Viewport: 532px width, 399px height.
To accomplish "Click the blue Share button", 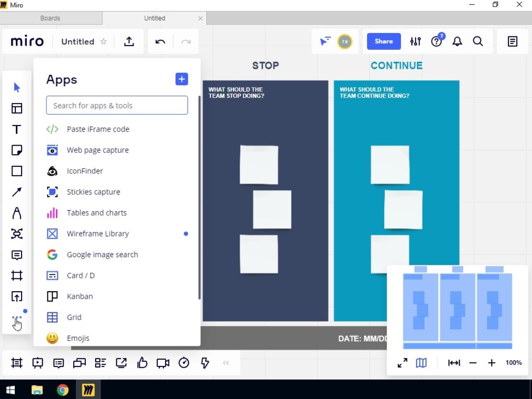I will [384, 41].
